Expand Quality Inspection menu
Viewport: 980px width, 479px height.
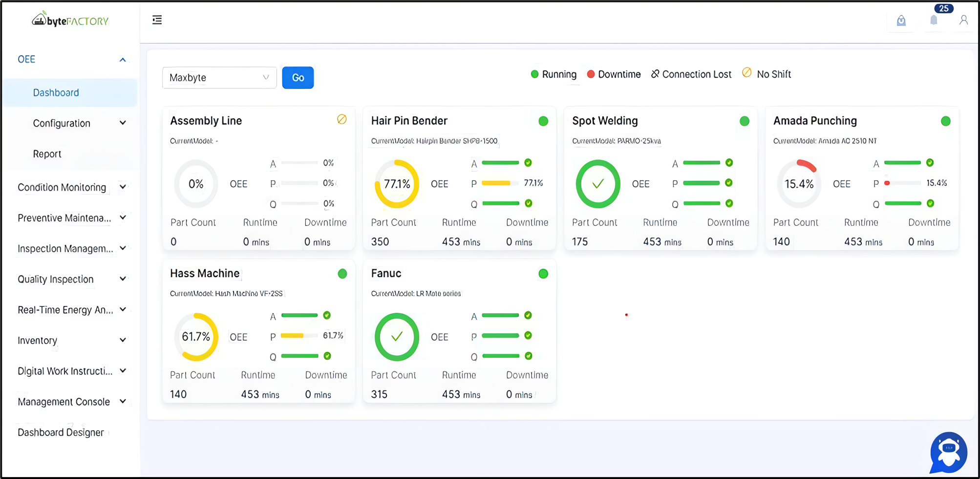[123, 279]
